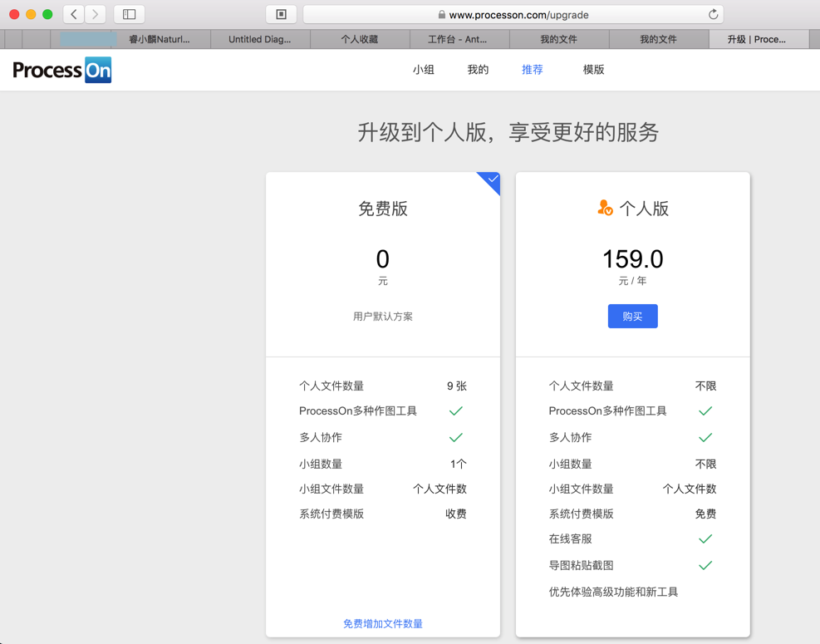
Task: Click the reader view icon beside address bar
Action: (282, 14)
